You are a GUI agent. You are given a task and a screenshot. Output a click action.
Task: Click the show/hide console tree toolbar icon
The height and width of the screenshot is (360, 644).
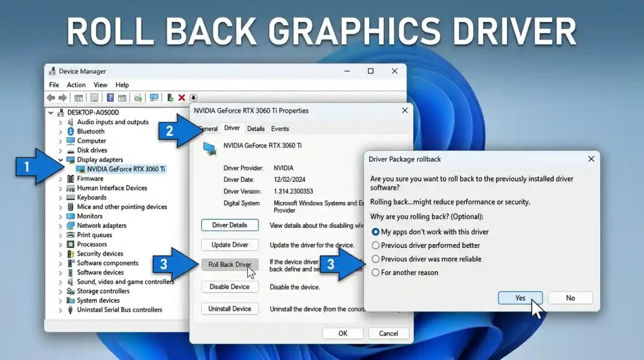[x=79, y=98]
